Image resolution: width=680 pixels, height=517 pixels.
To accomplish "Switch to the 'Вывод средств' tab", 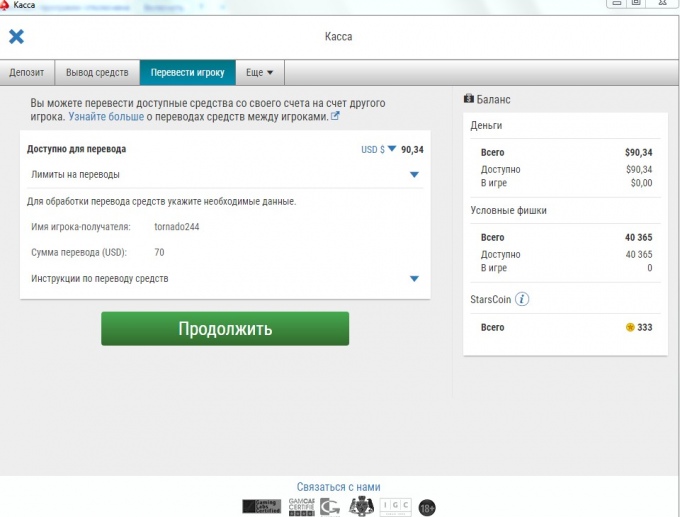I will (x=97, y=72).
